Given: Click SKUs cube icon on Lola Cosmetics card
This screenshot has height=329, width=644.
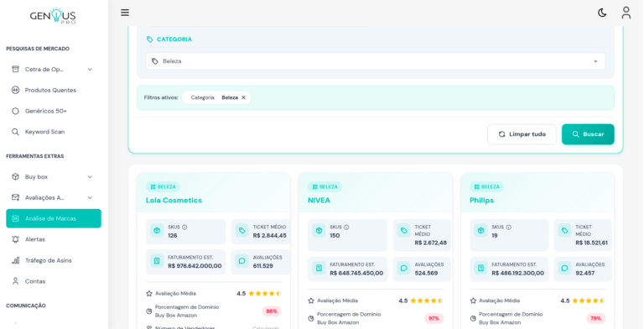Looking at the screenshot, I should point(157,231).
